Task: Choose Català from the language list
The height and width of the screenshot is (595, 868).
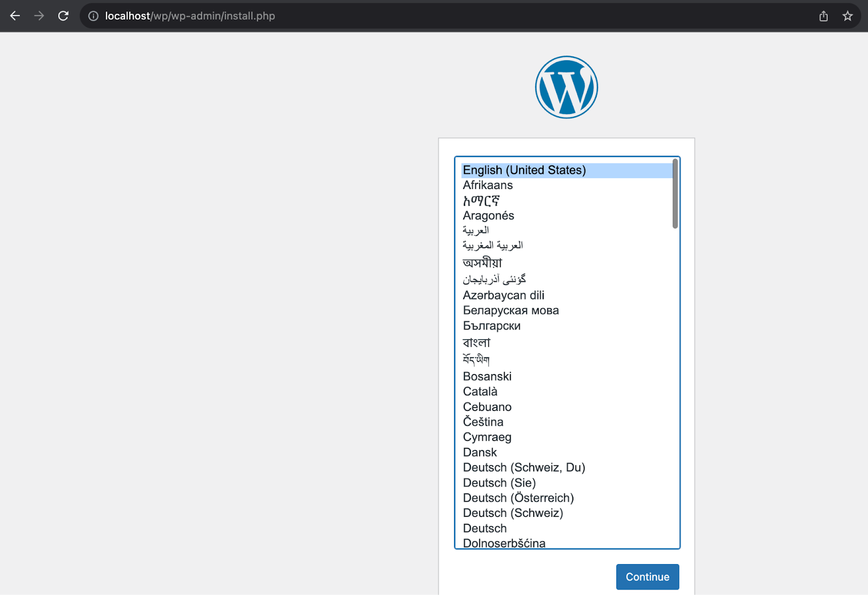Action: [x=567, y=391]
